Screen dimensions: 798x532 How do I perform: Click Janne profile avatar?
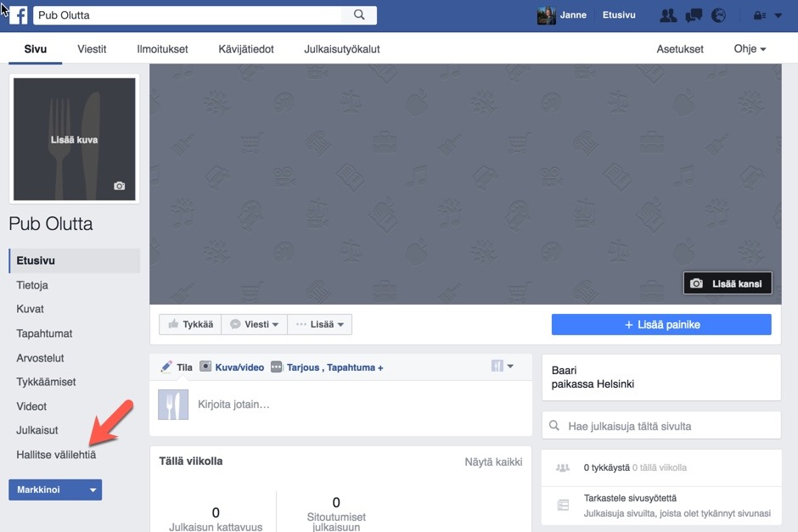(x=546, y=16)
